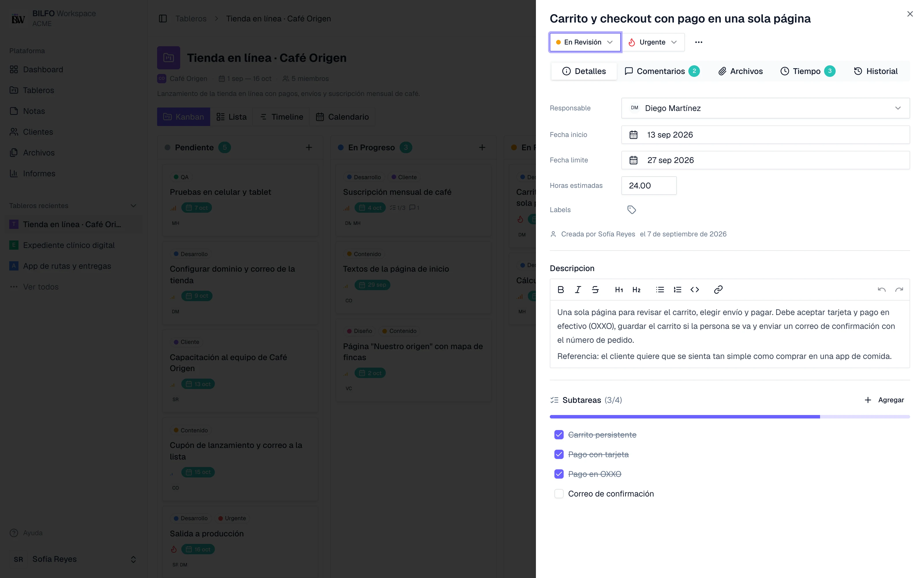Uncheck the Pago en OXXO subtask
The width and height of the screenshot is (924, 578).
click(x=559, y=474)
